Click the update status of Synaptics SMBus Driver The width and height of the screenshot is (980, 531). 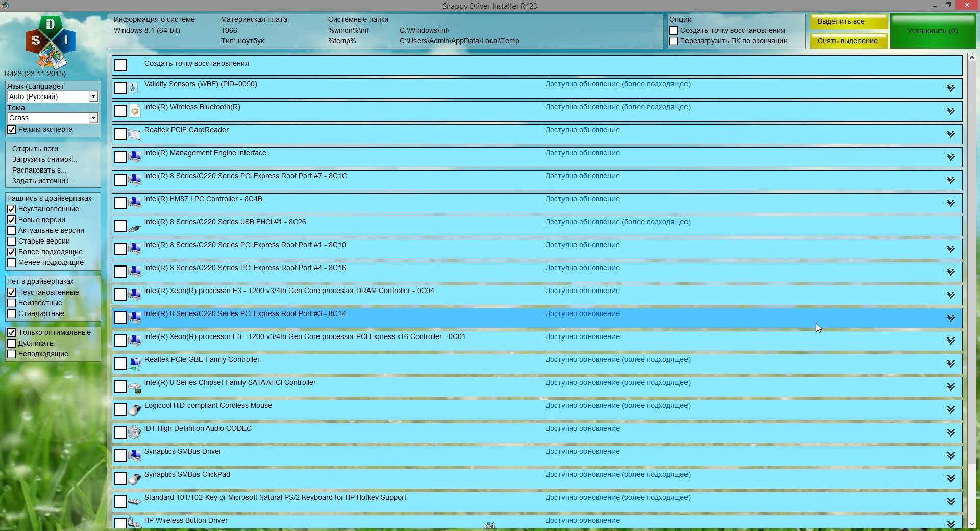tap(582, 451)
